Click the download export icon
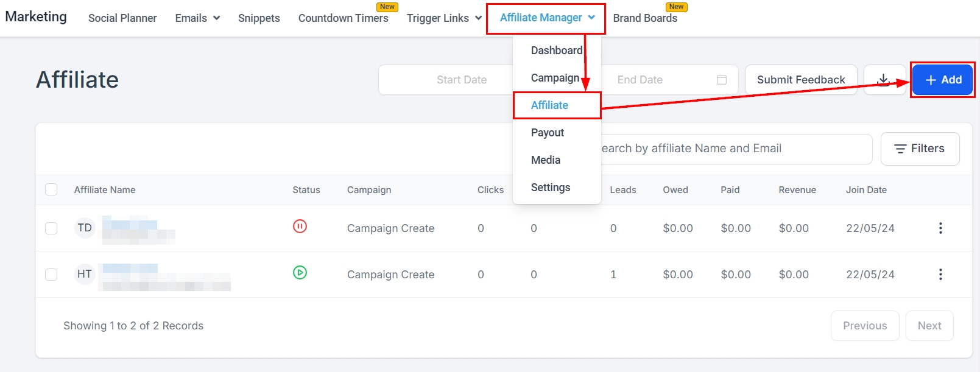 point(883,80)
